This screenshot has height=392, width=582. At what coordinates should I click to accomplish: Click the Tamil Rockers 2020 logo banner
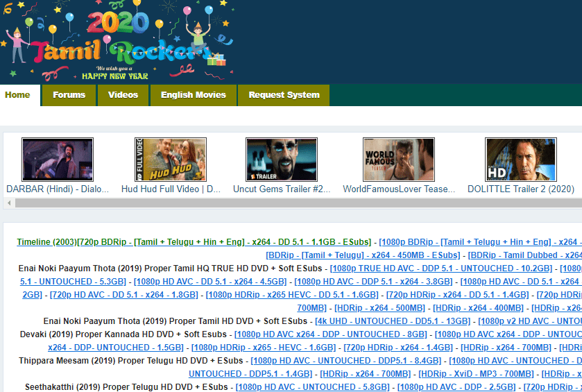[117, 42]
